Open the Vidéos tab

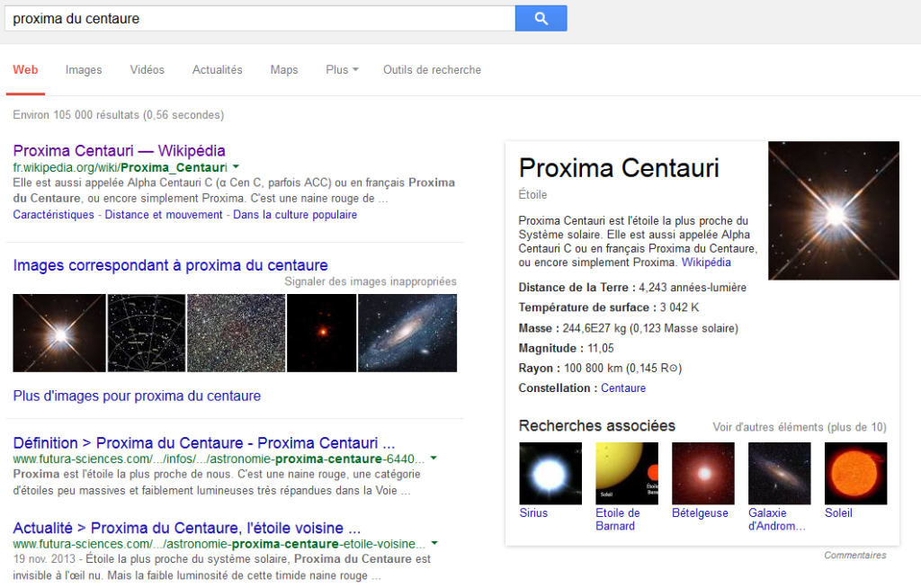[147, 70]
